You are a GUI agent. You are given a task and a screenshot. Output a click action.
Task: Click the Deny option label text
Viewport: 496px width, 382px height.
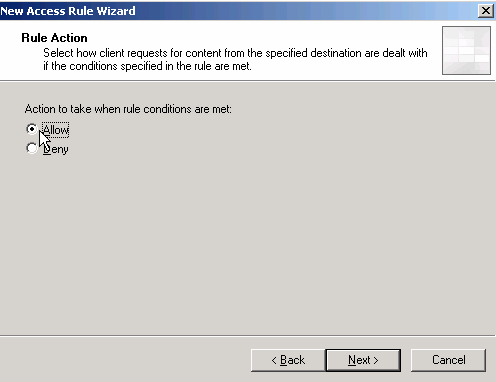point(56,149)
